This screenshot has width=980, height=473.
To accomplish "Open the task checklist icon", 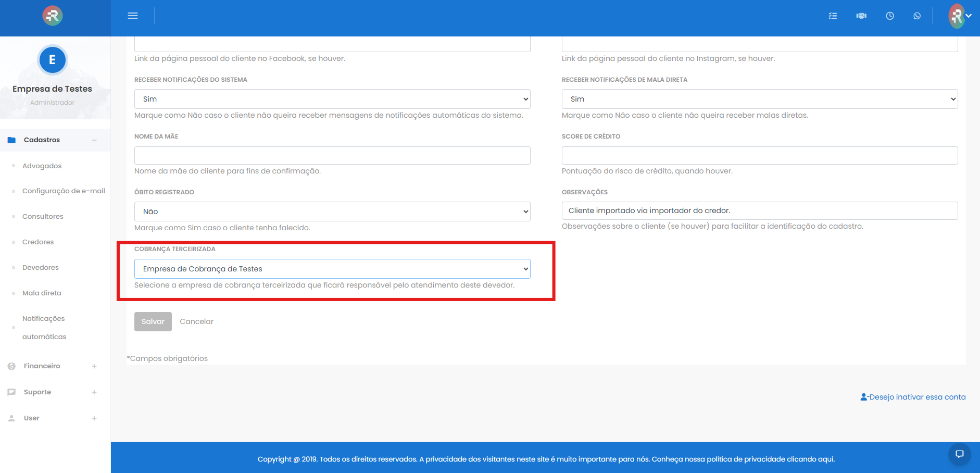I will click(x=833, y=16).
